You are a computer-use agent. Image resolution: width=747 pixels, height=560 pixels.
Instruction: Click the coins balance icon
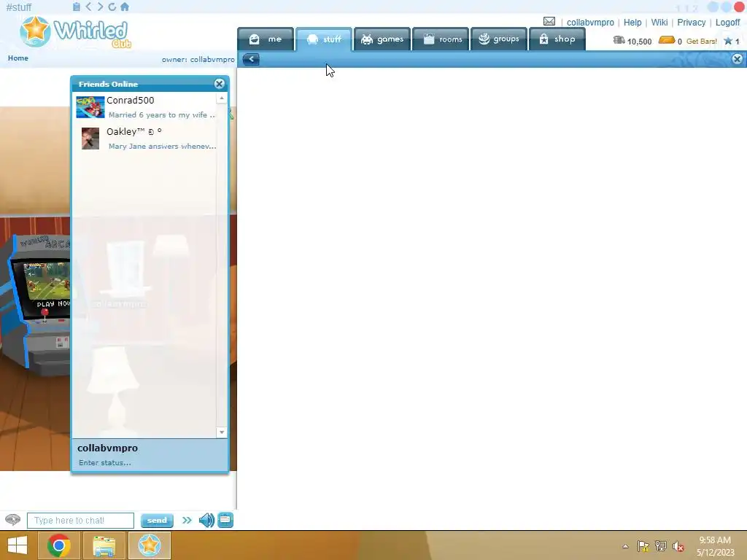[x=619, y=41]
